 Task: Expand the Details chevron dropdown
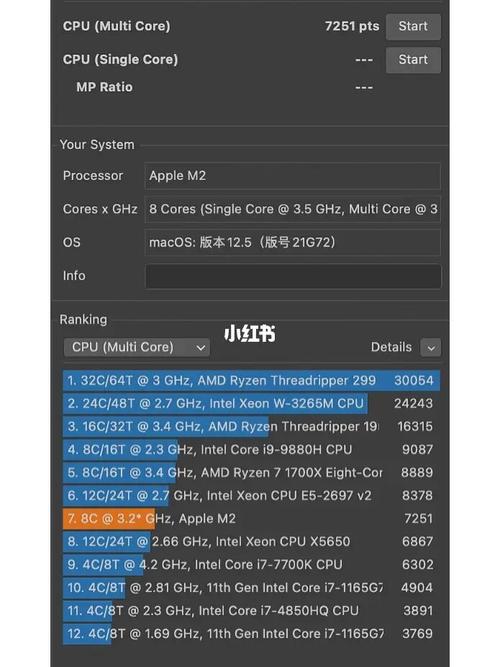430,348
